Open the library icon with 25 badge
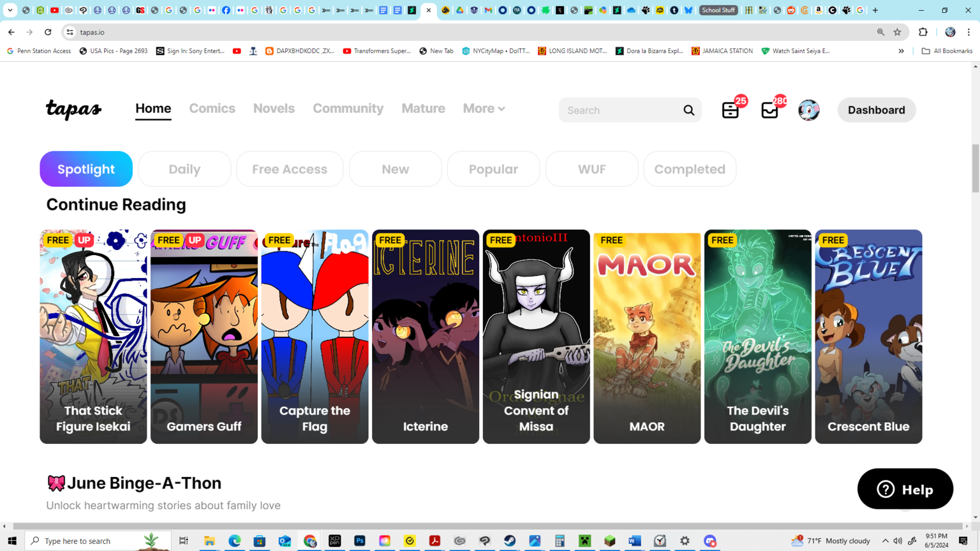 pos(731,110)
